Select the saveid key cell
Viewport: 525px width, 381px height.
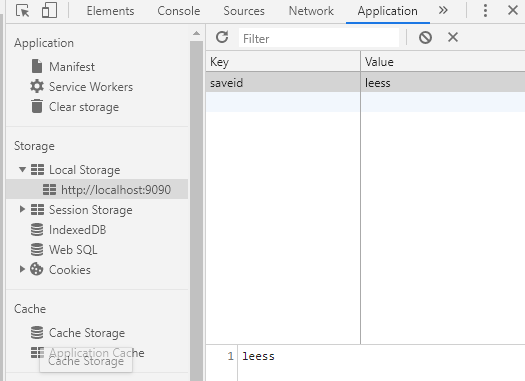pos(283,82)
